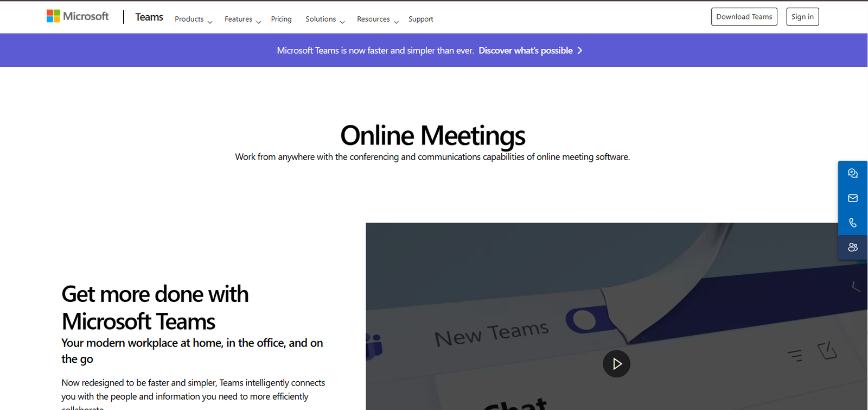Expand the Features dropdown menu

[243, 19]
